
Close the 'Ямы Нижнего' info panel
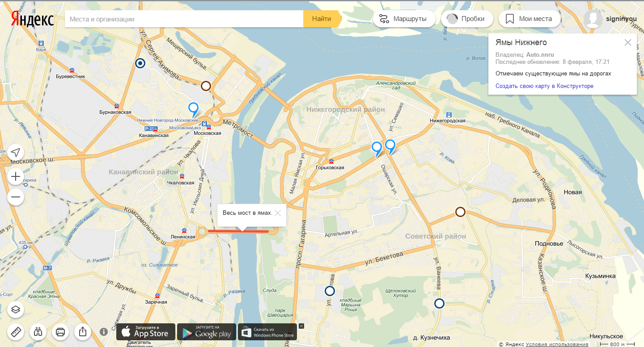pyautogui.click(x=628, y=42)
